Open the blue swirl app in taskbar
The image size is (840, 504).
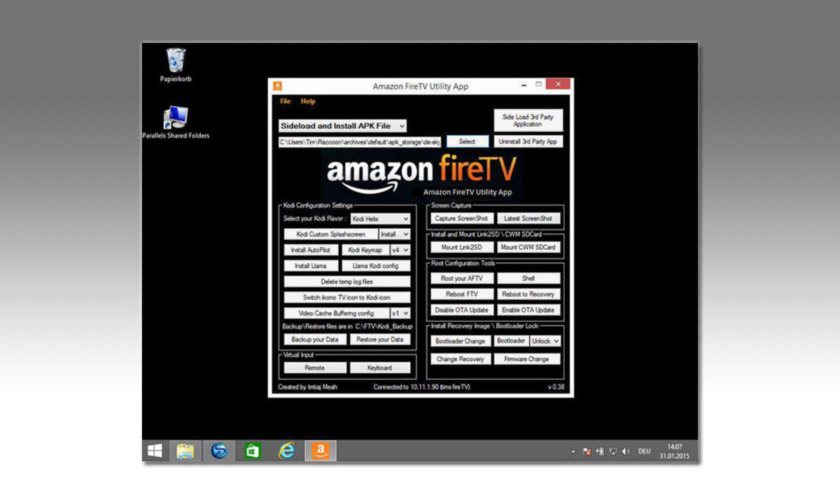point(219,451)
